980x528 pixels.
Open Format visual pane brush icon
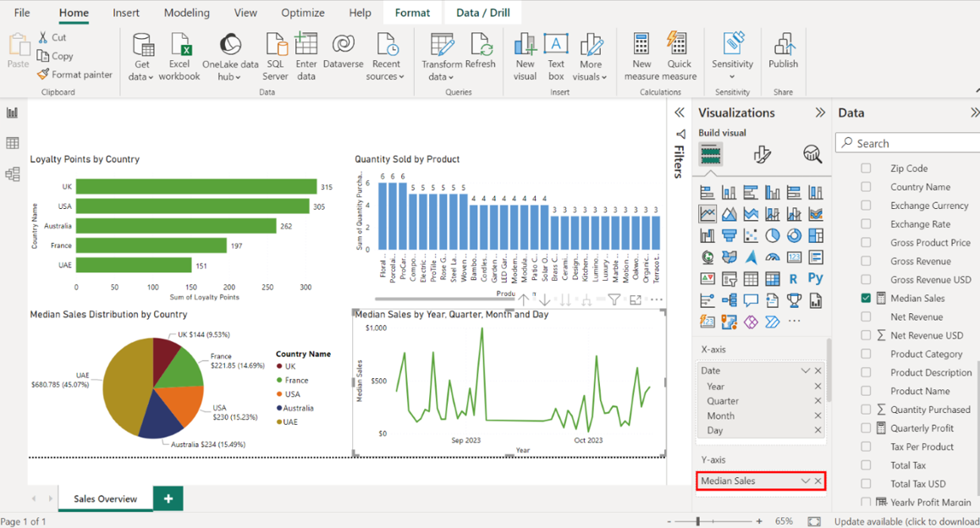click(x=762, y=154)
